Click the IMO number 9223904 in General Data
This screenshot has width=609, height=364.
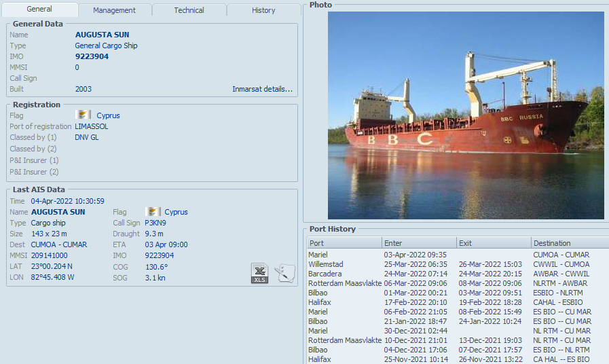tap(92, 56)
